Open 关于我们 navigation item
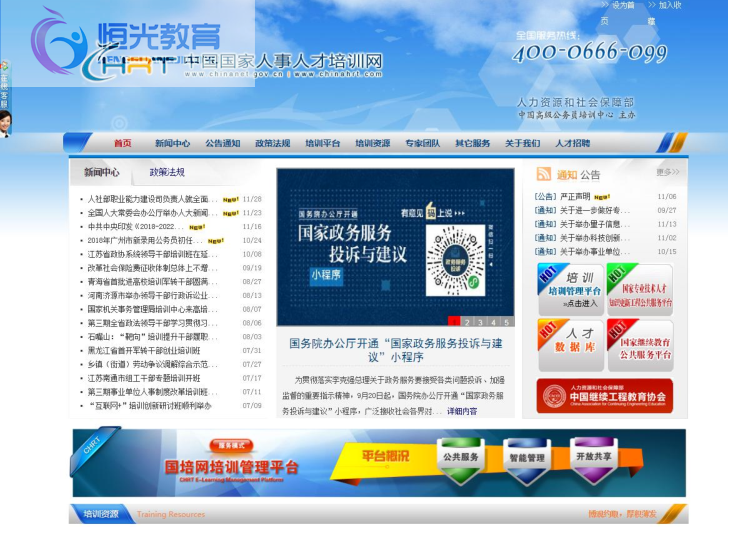 523,143
